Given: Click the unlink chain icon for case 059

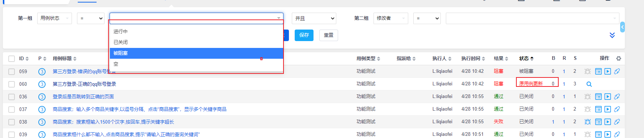Looking at the screenshot, I should click(617, 71).
